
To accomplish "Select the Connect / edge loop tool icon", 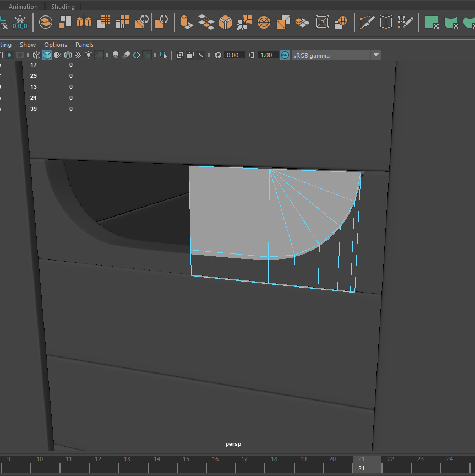I will coord(386,22).
